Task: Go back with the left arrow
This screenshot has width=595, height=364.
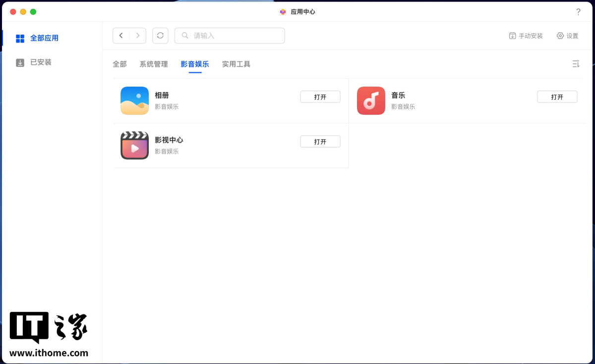Action: click(121, 36)
